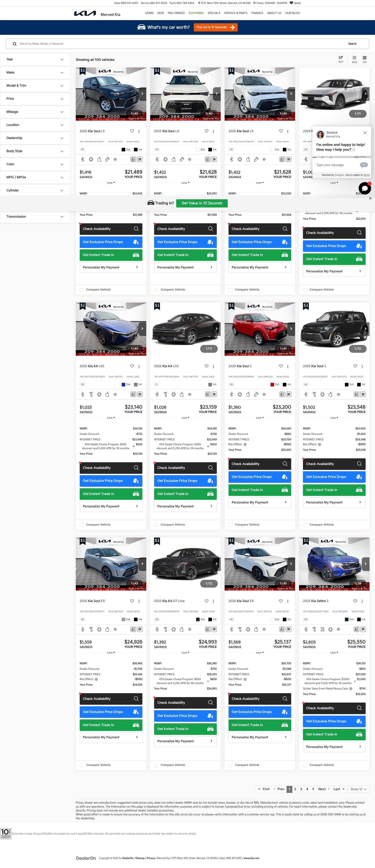Next photo arrow on red Kia Soul S
The width and height of the screenshot is (375, 868).
(x=291, y=329)
